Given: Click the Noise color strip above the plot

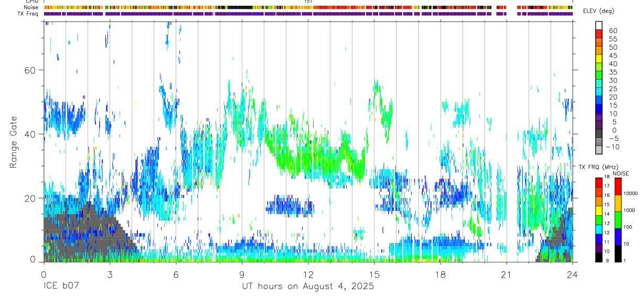Looking at the screenshot, I should click(x=308, y=8).
